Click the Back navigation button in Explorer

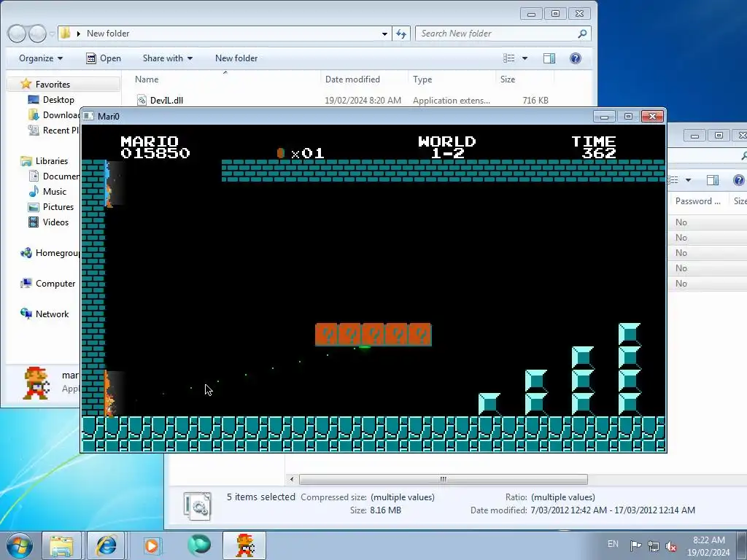click(x=17, y=34)
